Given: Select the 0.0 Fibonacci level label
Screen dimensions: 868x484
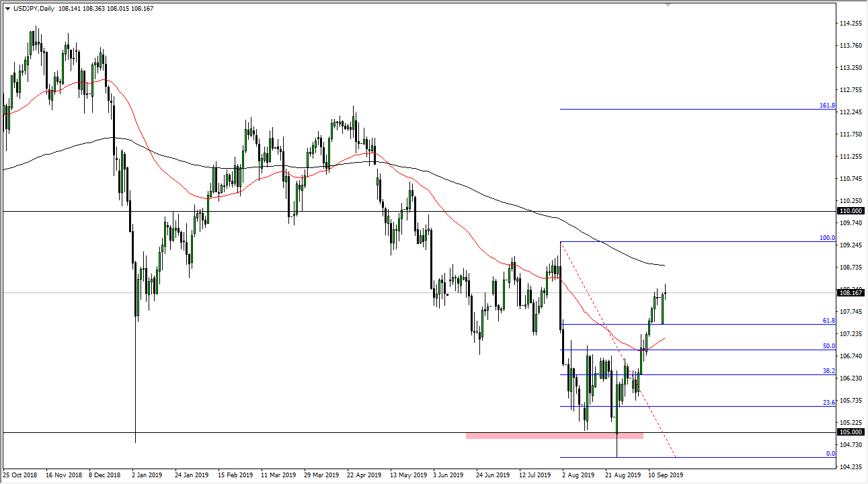Looking at the screenshot, I should point(830,454).
